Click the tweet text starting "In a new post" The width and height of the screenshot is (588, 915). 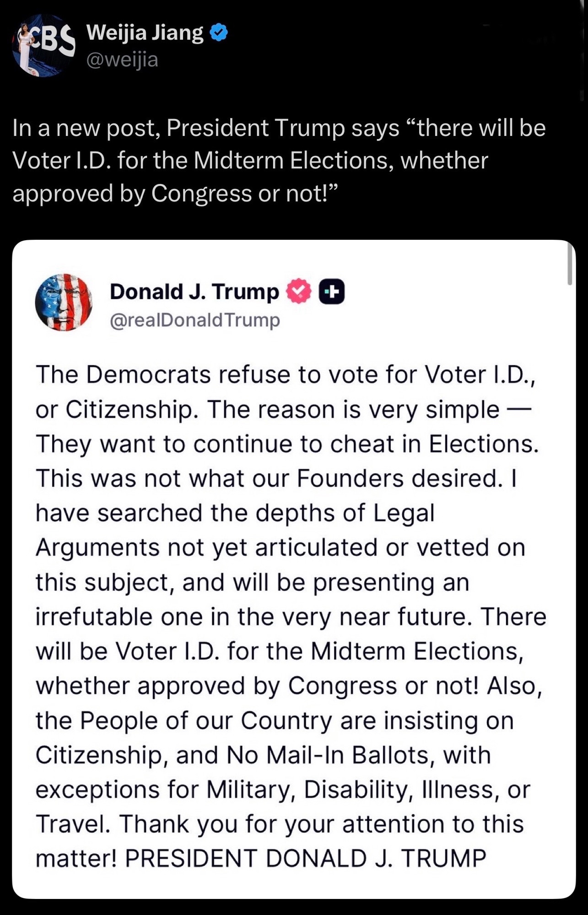tap(279, 128)
